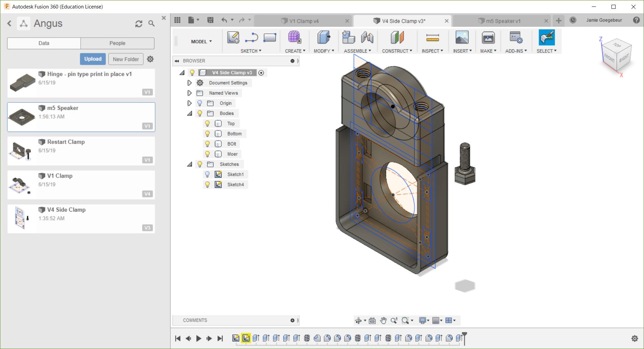Image resolution: width=644 pixels, height=349 pixels.
Task: Open the CREATE dropdown menu
Action: [295, 51]
